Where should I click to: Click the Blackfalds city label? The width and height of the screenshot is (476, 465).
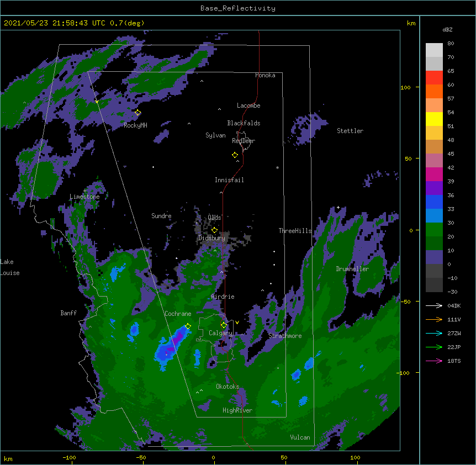pyautogui.click(x=244, y=123)
